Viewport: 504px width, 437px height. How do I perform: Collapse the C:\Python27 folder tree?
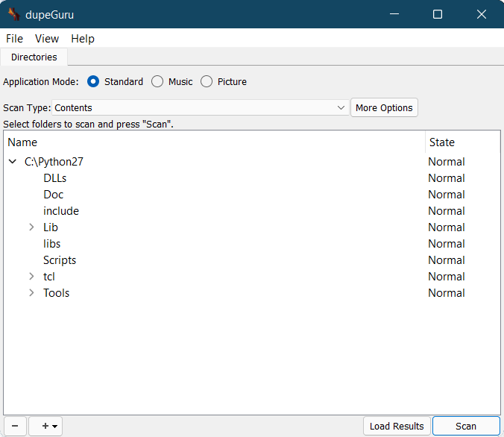(12, 161)
